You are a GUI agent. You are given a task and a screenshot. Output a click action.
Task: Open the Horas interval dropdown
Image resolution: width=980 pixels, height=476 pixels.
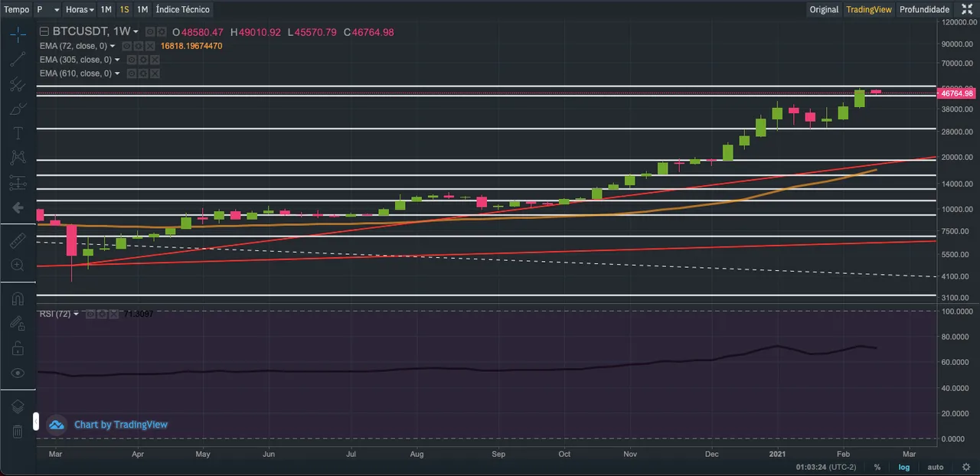(80, 9)
